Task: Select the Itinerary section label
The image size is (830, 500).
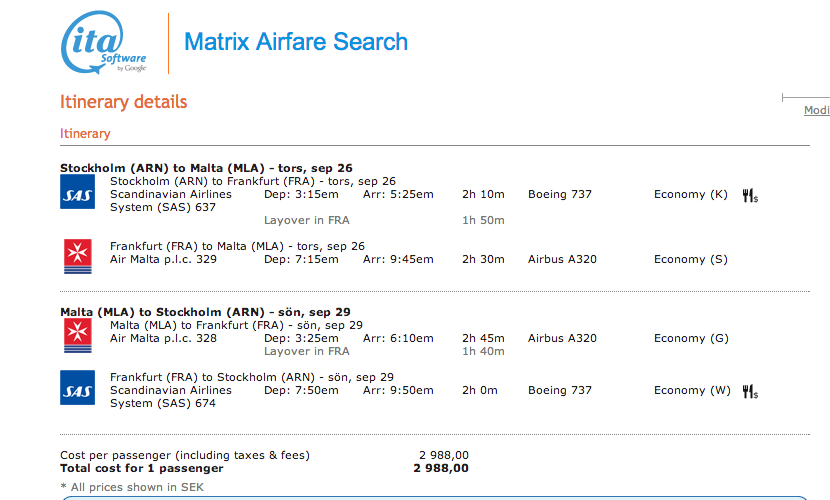Action: [x=85, y=133]
